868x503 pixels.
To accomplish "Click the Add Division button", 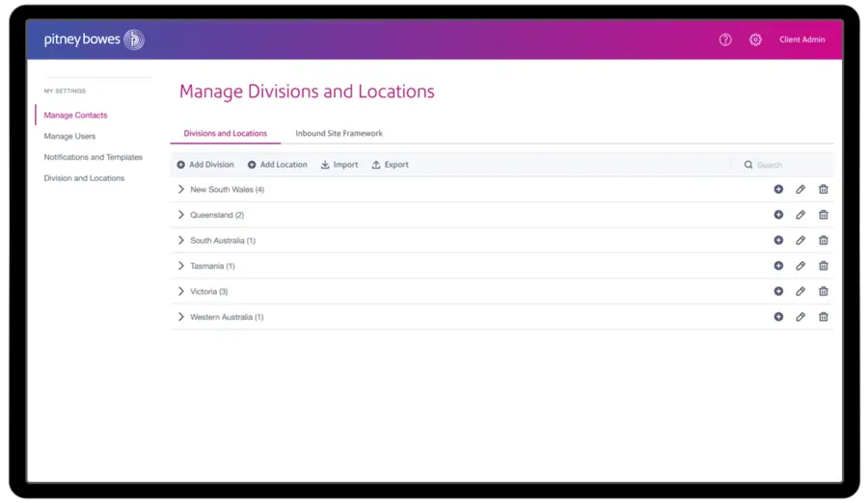I will 205,165.
